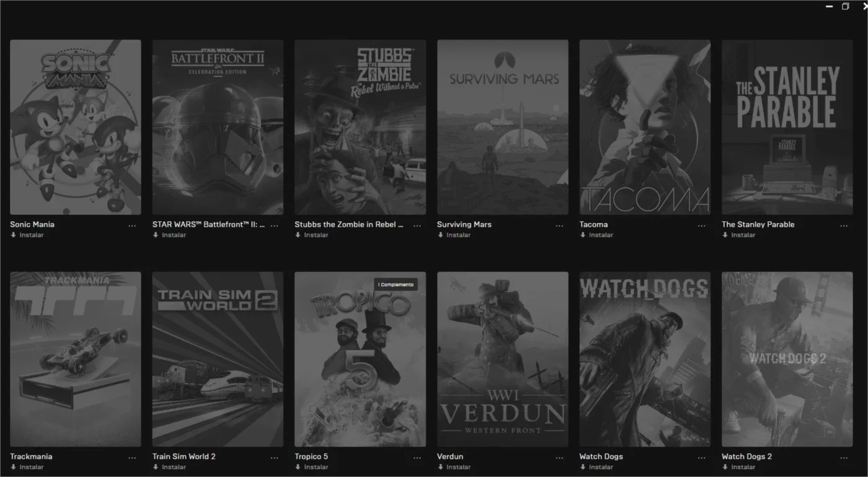Click the Tacoma title text
This screenshot has width=868, height=477.
[x=593, y=224]
